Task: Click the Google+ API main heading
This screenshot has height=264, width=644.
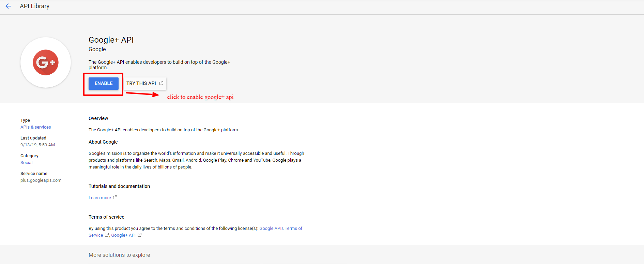Action: coord(111,40)
